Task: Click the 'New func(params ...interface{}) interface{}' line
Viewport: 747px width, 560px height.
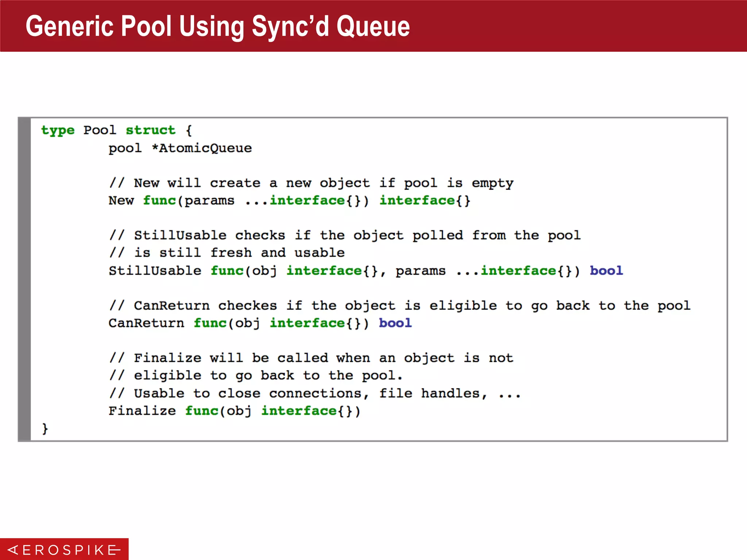Action: pos(290,201)
